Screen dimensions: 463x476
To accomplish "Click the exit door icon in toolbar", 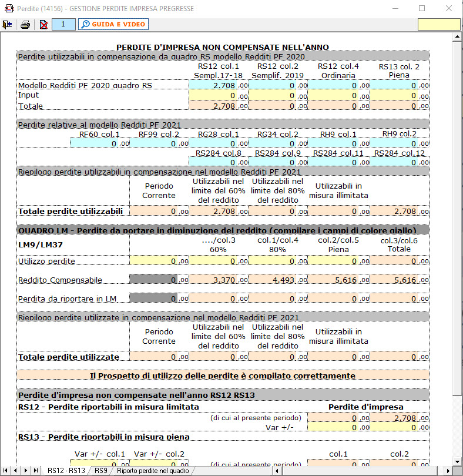I will (x=7, y=24).
